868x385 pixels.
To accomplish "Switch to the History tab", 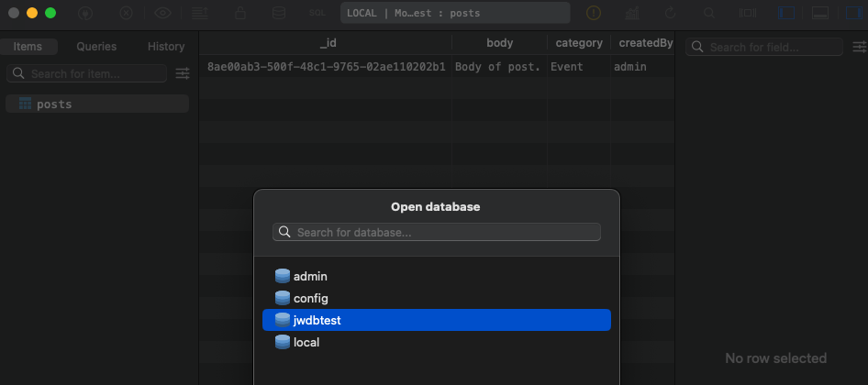I will click(166, 47).
